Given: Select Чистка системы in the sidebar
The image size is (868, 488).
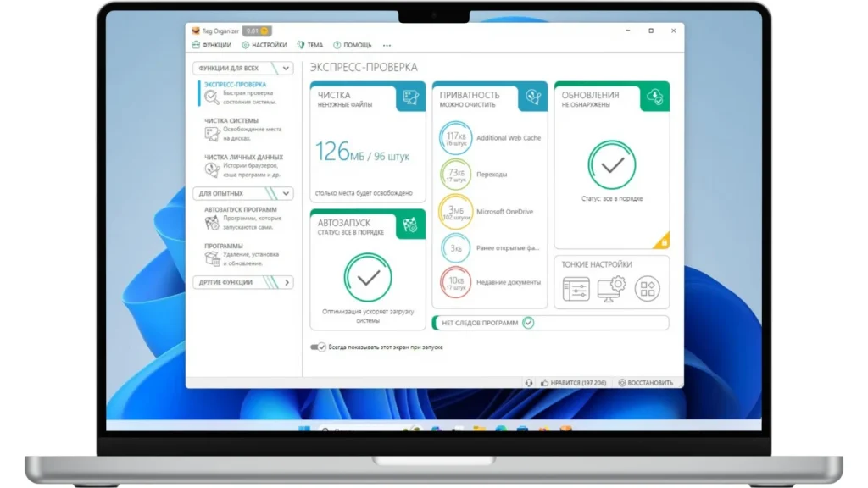Looking at the screenshot, I should point(231,121).
